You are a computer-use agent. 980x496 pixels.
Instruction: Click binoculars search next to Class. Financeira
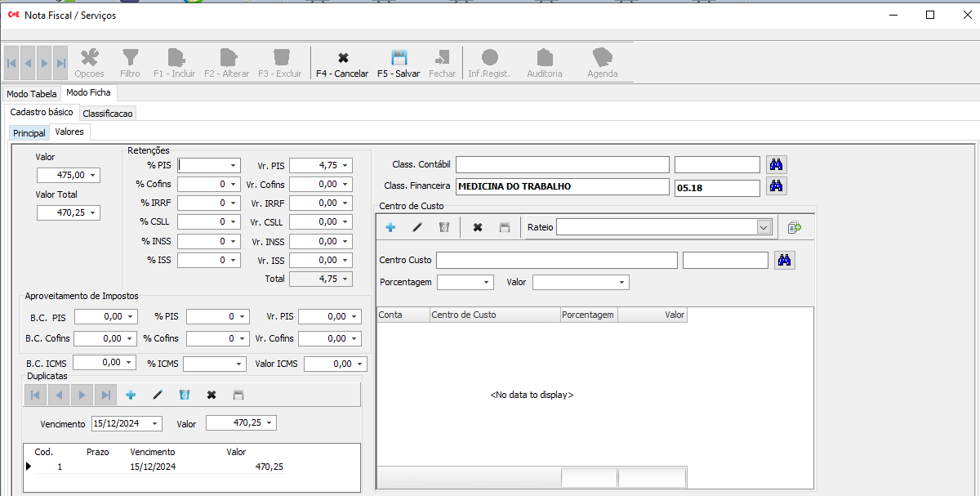[x=776, y=186]
